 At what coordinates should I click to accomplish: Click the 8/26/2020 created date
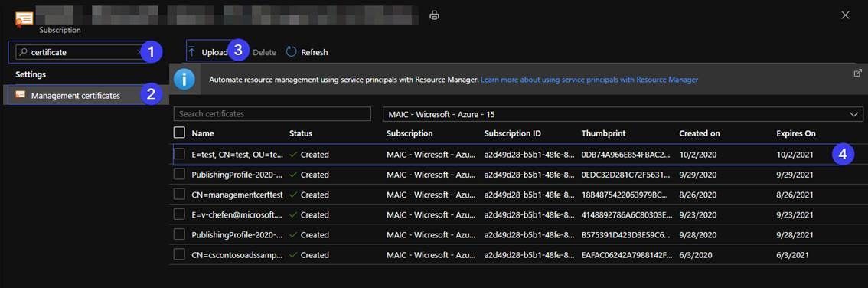click(x=697, y=195)
